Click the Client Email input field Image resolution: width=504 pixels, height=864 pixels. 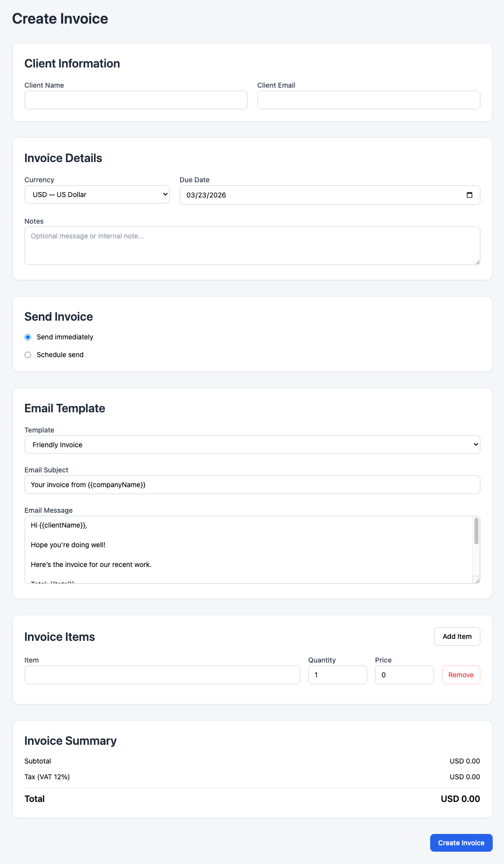[368, 100]
